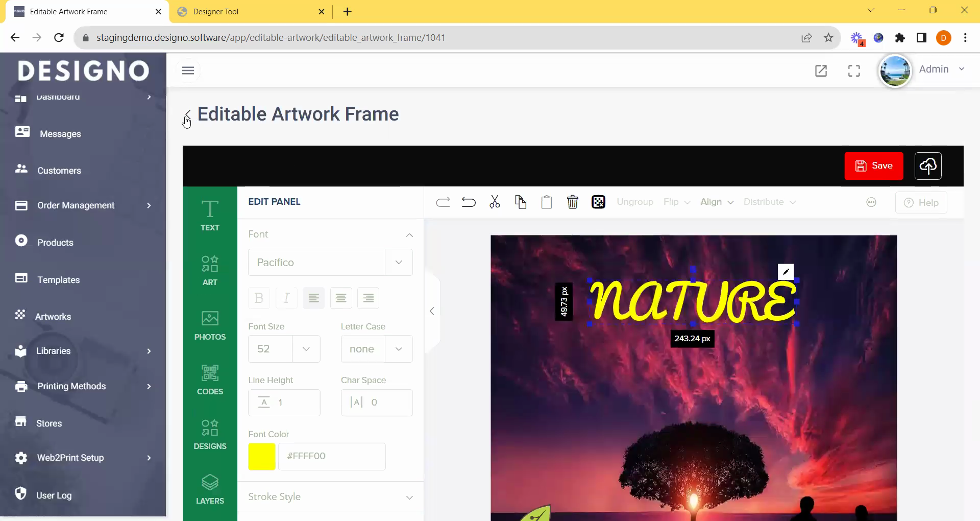Open Templates in the sidebar
This screenshot has height=521, width=980.
pos(58,280)
